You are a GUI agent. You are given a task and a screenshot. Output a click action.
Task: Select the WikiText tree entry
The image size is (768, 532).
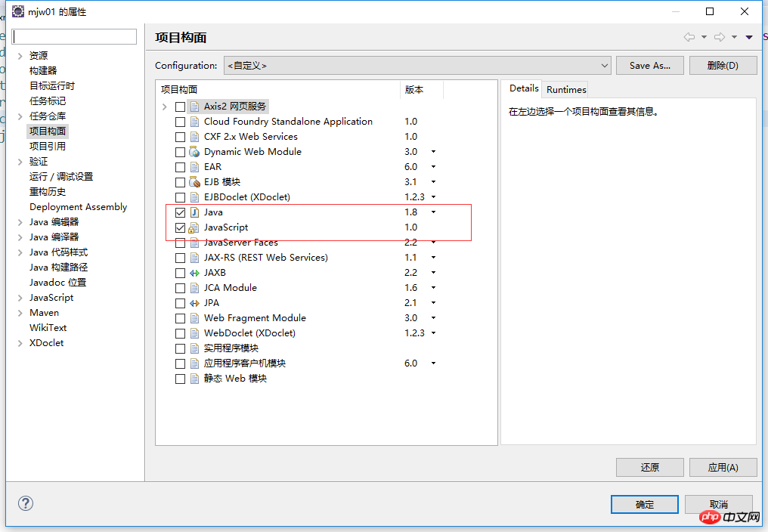pyautogui.click(x=48, y=328)
